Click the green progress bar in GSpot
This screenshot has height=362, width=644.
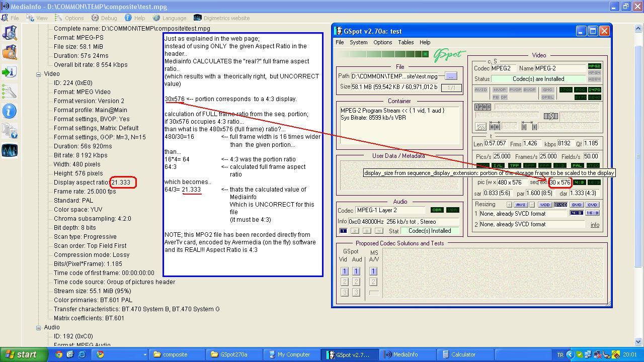(x=383, y=54)
